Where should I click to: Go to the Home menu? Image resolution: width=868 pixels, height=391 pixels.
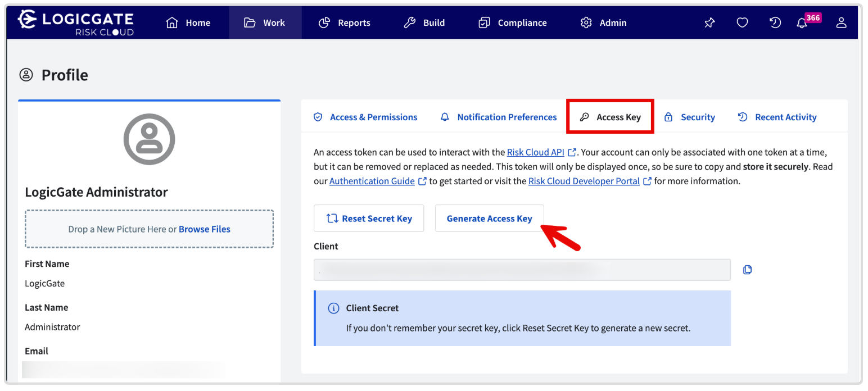(x=188, y=22)
